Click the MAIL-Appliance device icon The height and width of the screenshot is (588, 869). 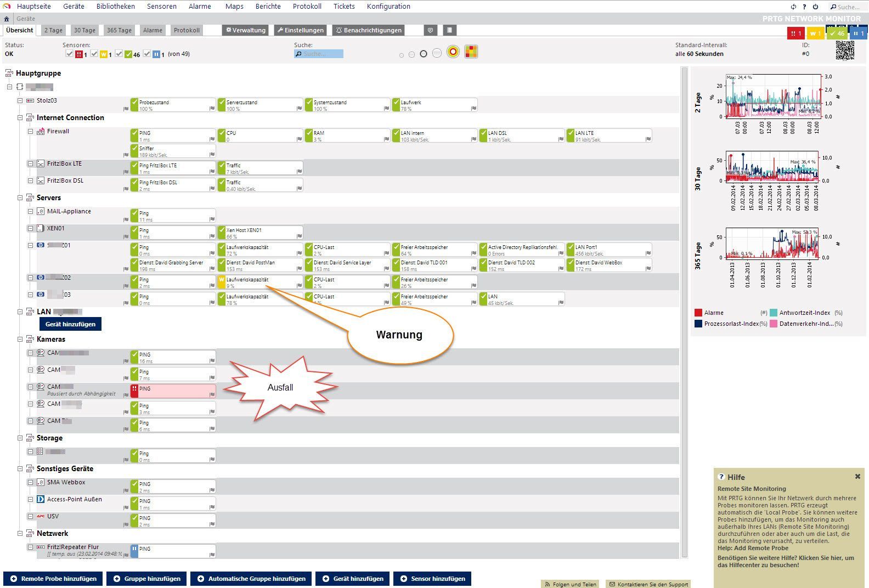pyautogui.click(x=41, y=212)
